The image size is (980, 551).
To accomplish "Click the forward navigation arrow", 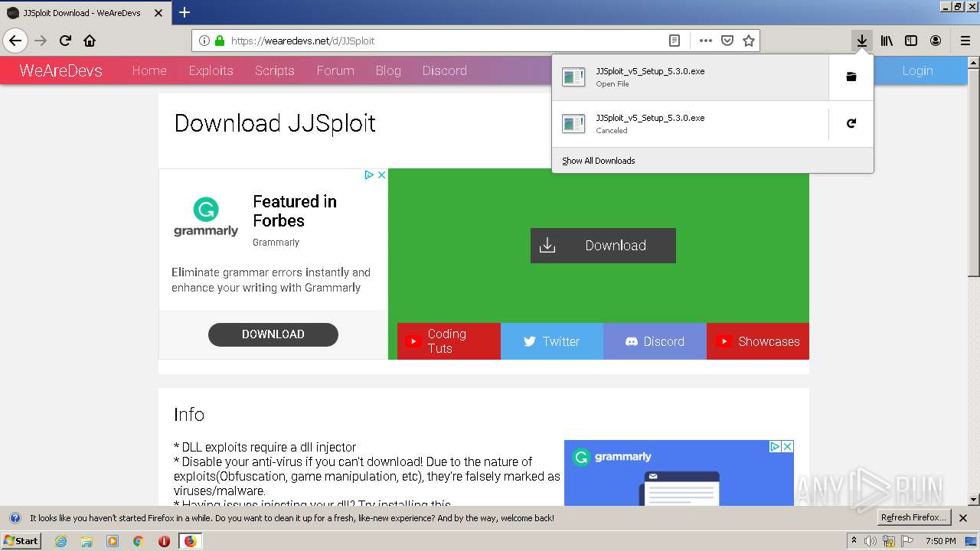I will (x=41, y=41).
